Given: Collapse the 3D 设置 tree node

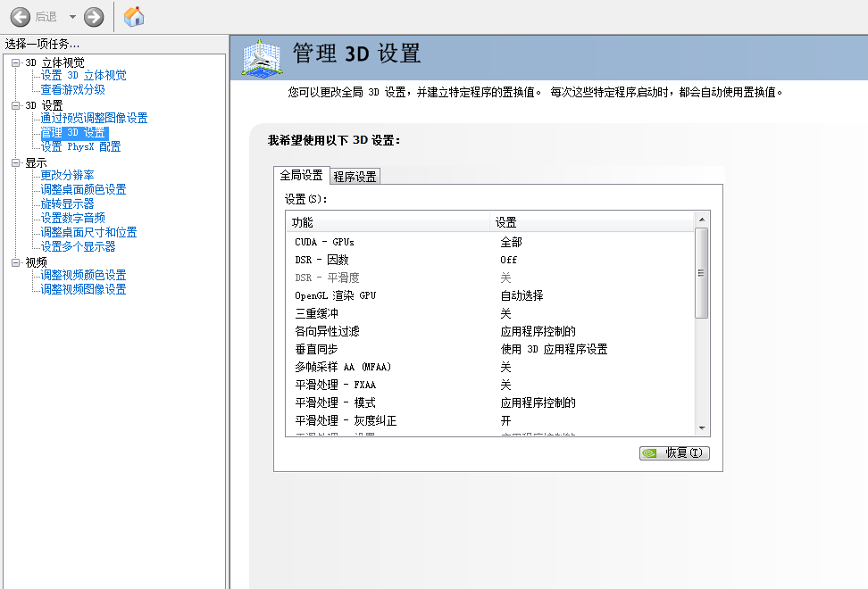Looking at the screenshot, I should pyautogui.click(x=15, y=105).
